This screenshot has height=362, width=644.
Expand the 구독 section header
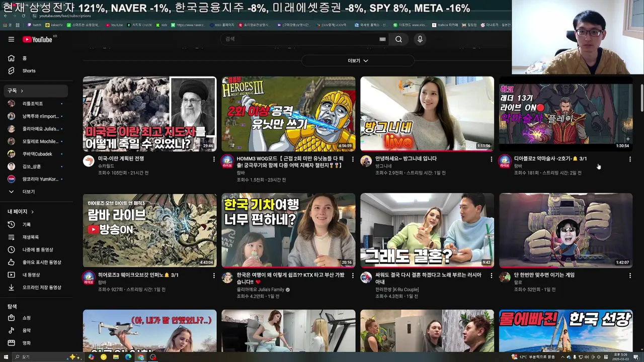point(35,90)
